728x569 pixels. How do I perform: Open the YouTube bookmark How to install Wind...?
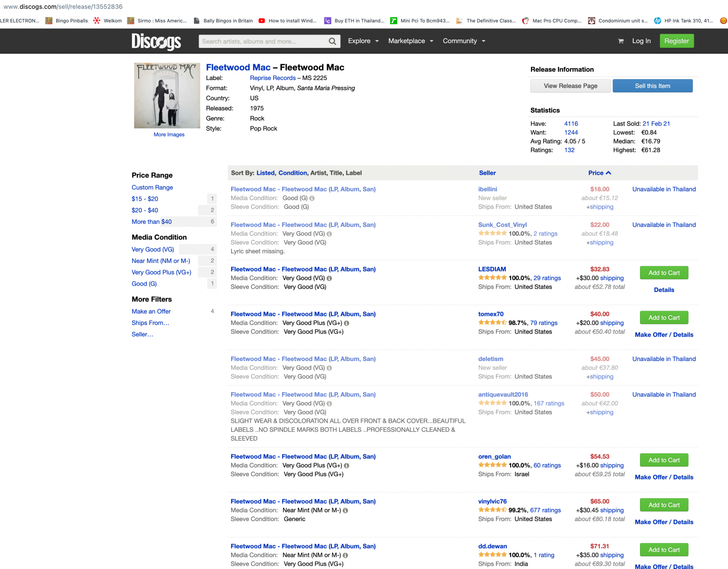point(287,21)
